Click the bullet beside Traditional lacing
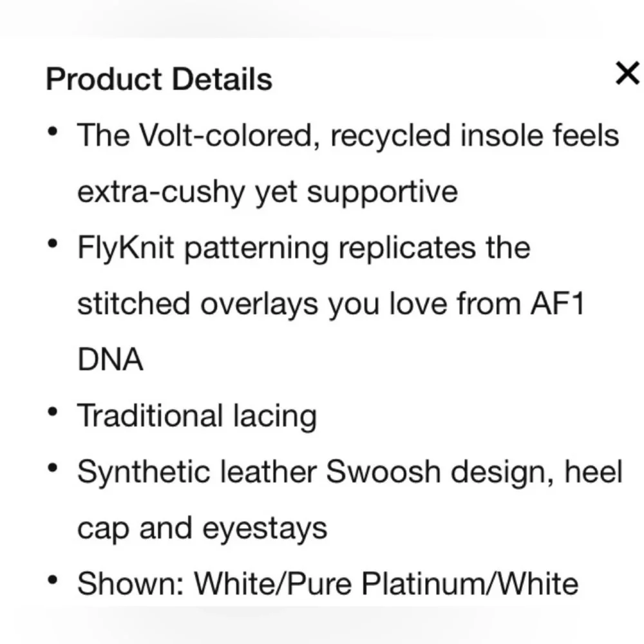Viewport: 644px width, 644px height. (53, 412)
